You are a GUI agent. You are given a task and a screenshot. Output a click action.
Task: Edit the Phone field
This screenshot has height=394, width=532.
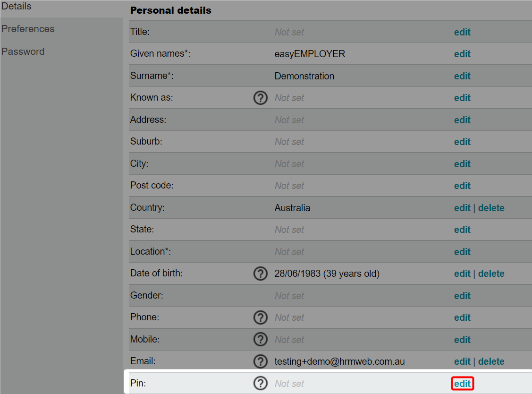click(x=462, y=317)
